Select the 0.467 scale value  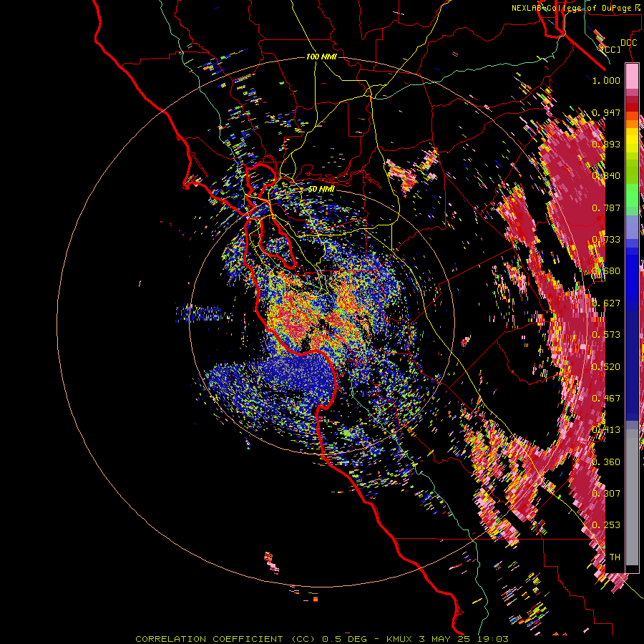click(x=606, y=399)
